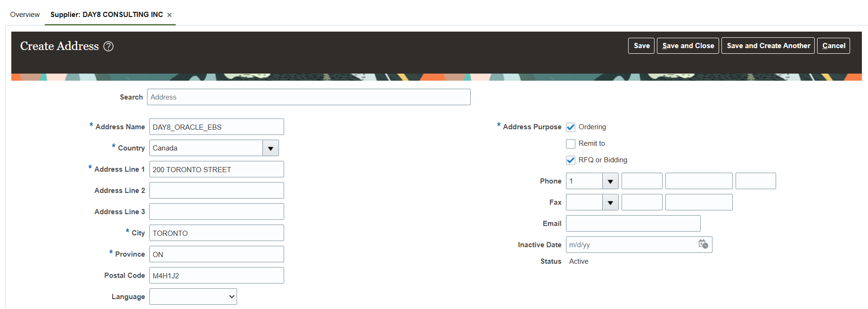Enable the Remit to checkbox
The image size is (868, 309).
tap(571, 144)
